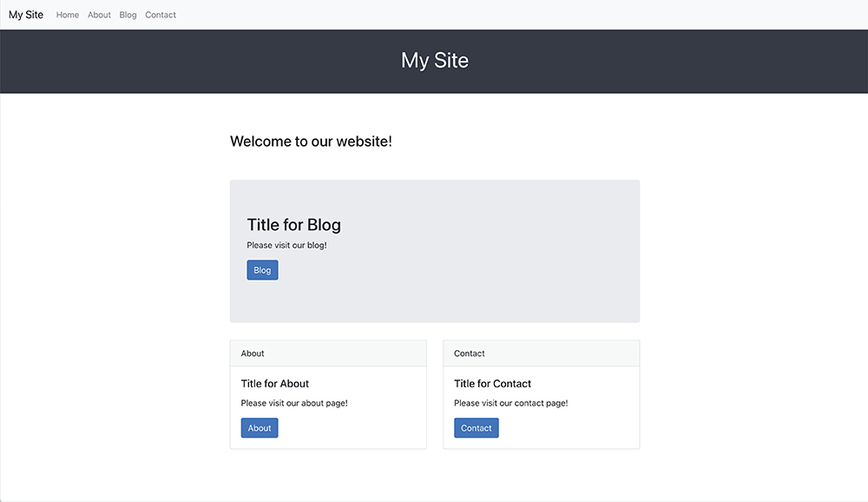Select the Title for Contact heading
The height and width of the screenshot is (502, 868).
coord(492,383)
